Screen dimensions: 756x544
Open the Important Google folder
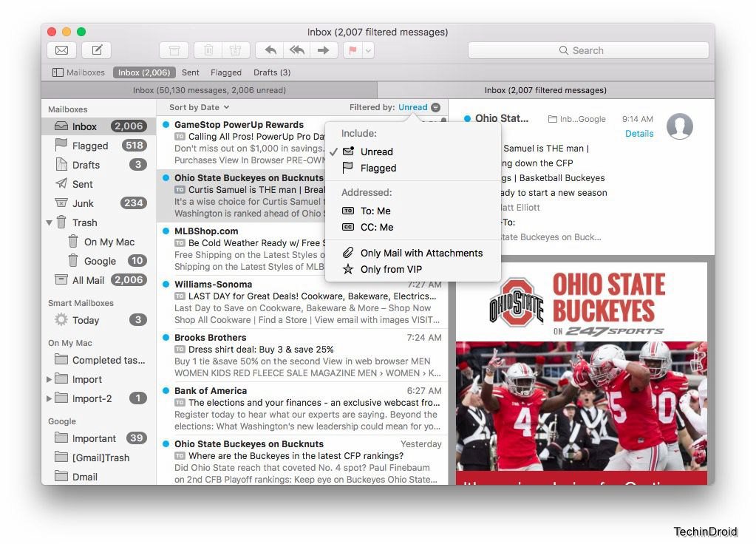(x=99, y=438)
